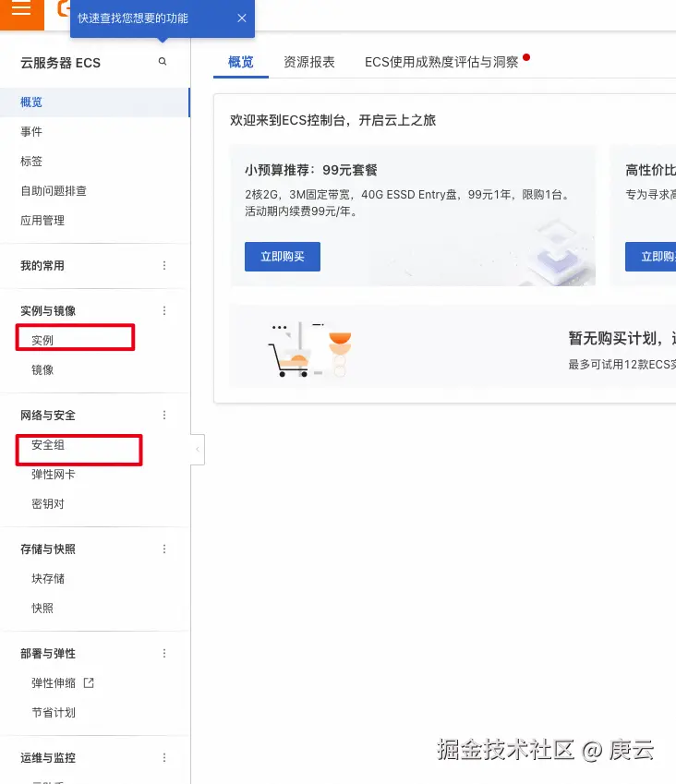
Task: Open the 实例与镜像 more options menu
Action: 164,310
